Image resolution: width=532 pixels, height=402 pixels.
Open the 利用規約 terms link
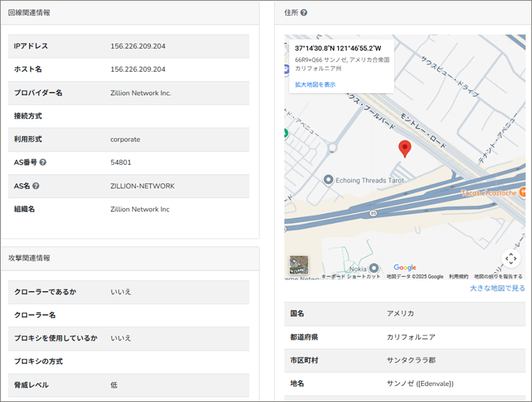[x=458, y=276]
